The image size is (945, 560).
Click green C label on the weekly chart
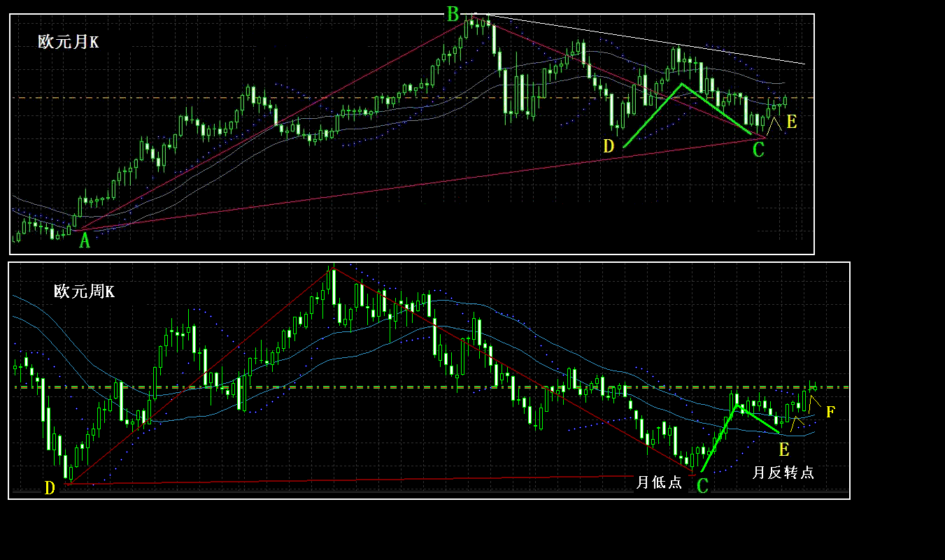pyautogui.click(x=702, y=487)
